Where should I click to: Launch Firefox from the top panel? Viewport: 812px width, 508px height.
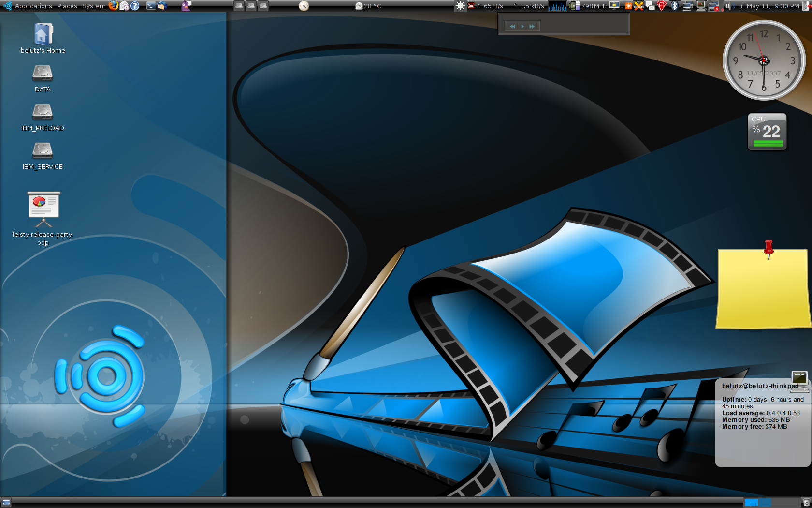pyautogui.click(x=113, y=6)
